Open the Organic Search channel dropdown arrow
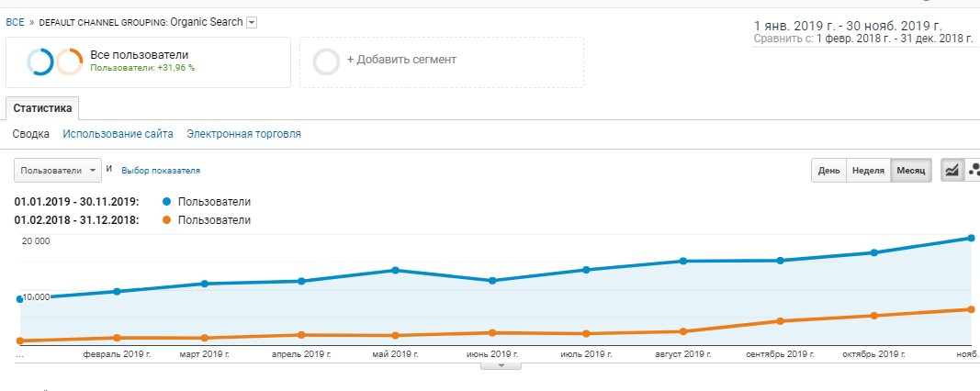This screenshot has width=980, height=391. (252, 22)
